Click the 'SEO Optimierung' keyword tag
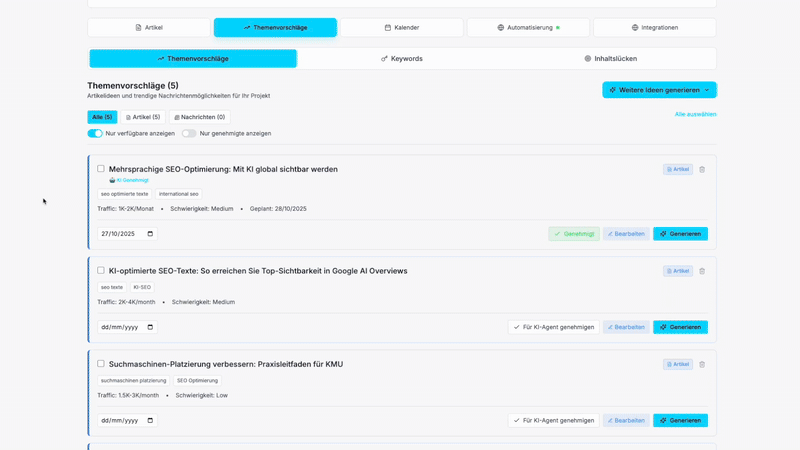The width and height of the screenshot is (800, 450). [x=197, y=381]
